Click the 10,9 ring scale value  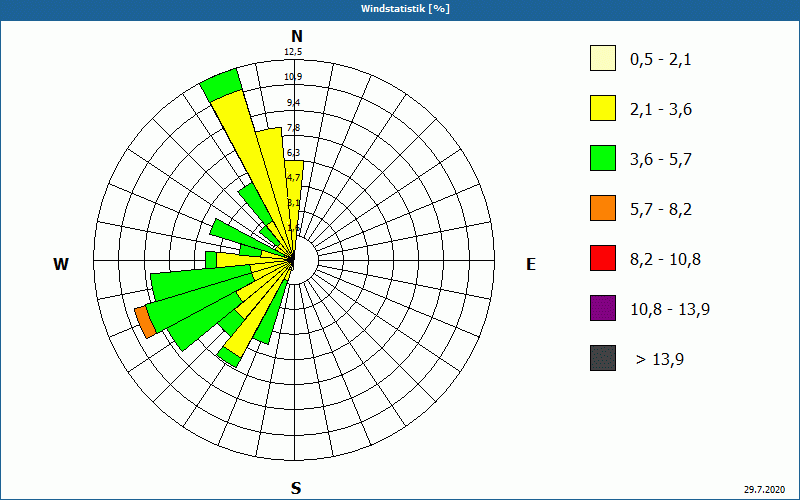[293, 77]
